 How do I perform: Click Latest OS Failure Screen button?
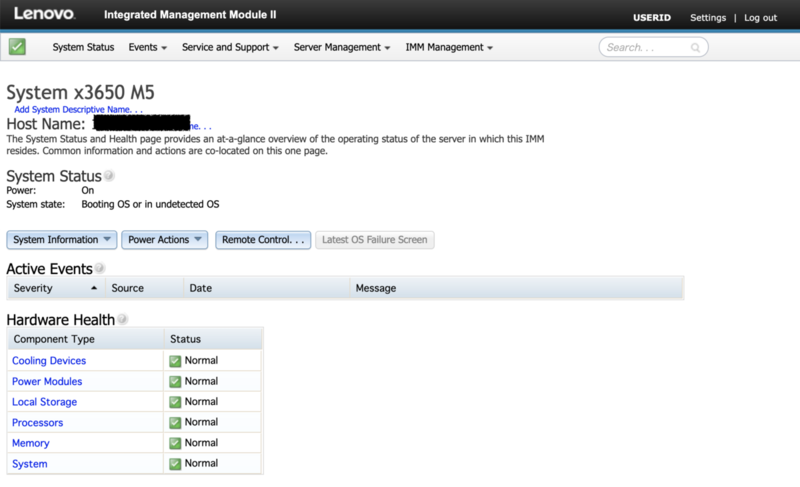(x=374, y=240)
